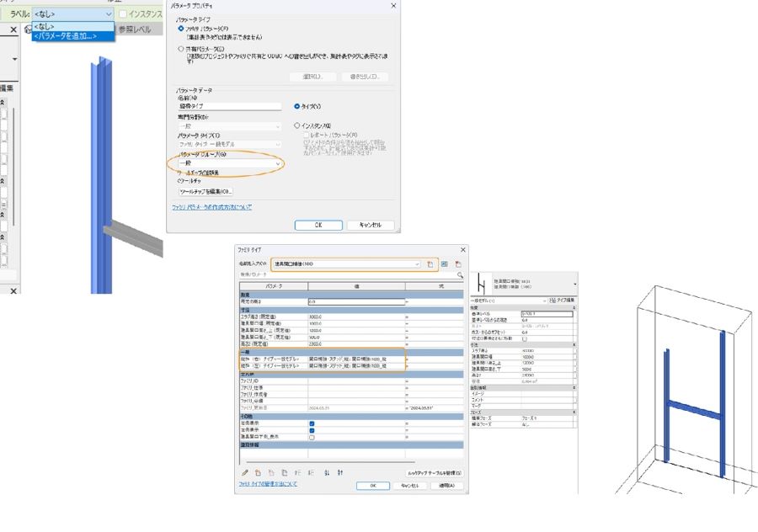Click new type icon beside type name
The width and height of the screenshot is (758, 532).
(x=430, y=263)
